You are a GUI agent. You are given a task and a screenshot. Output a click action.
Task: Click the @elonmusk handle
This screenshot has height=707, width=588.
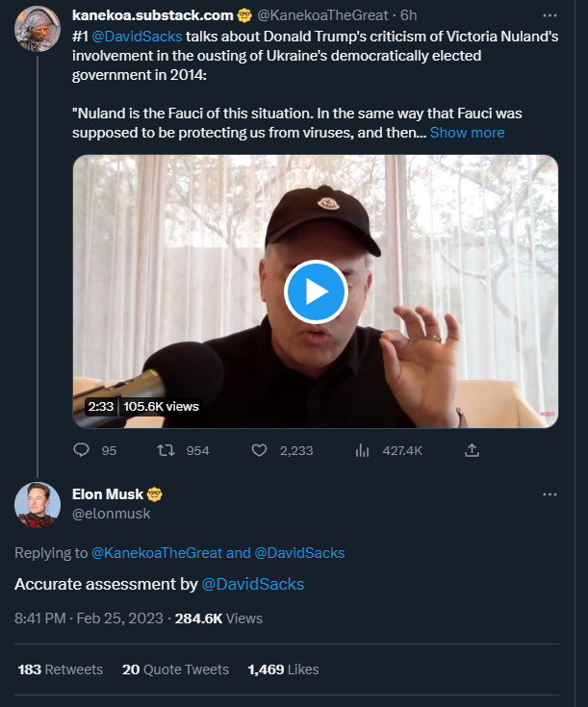coord(112,514)
